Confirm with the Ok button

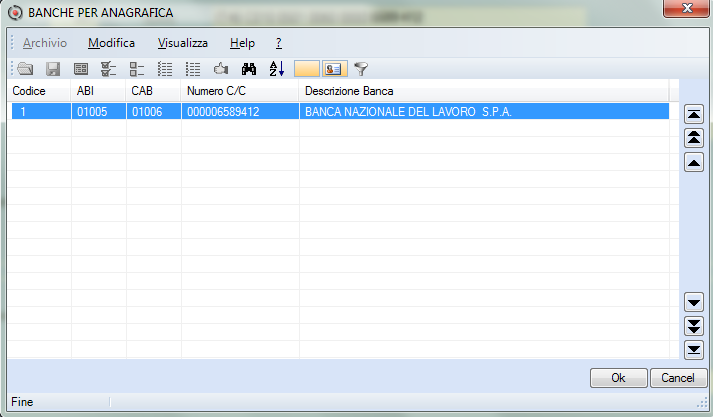point(618,378)
